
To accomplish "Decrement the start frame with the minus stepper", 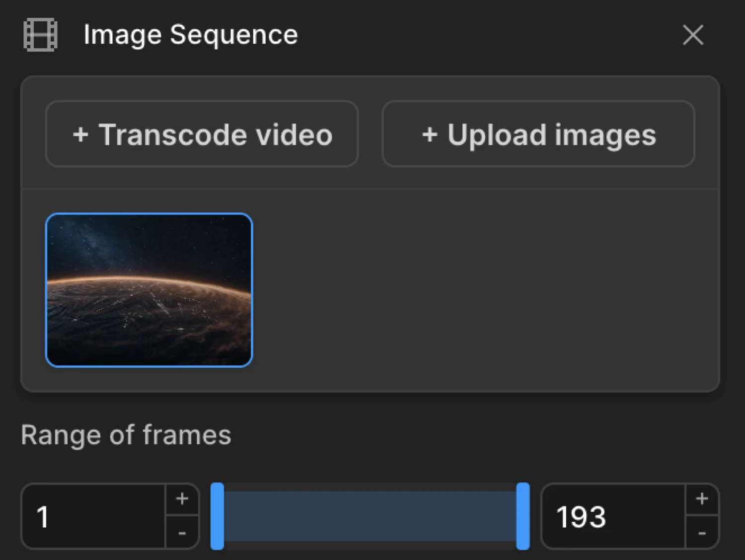I will click(x=182, y=534).
